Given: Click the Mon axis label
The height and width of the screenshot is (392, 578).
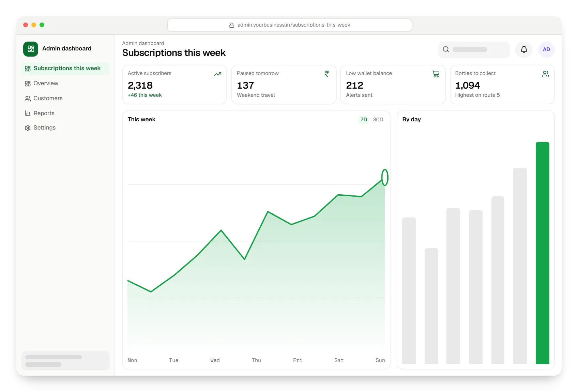Looking at the screenshot, I should click(132, 360).
